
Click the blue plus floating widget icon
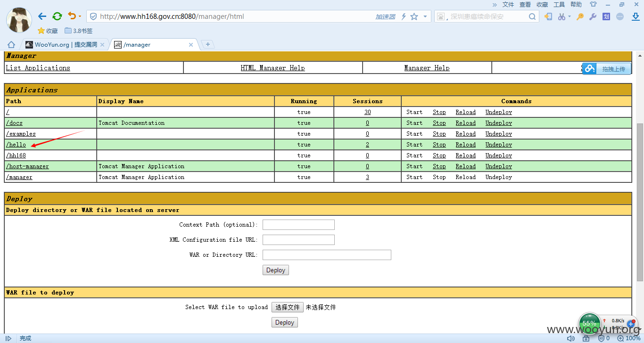pyautogui.click(x=631, y=324)
